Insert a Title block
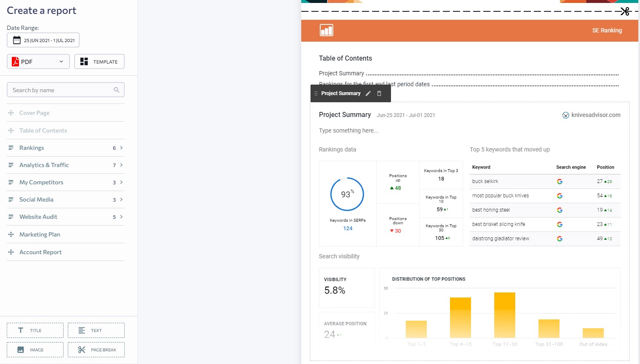Viewport: 640px width, 364px height. tap(35, 330)
